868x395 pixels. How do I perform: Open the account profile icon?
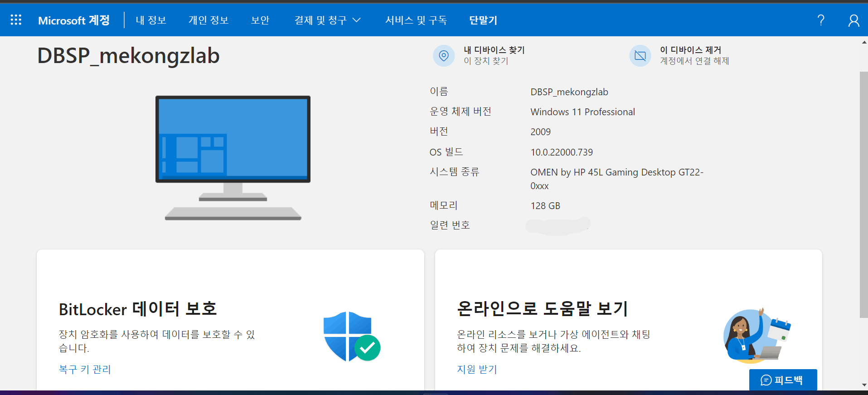click(x=853, y=20)
